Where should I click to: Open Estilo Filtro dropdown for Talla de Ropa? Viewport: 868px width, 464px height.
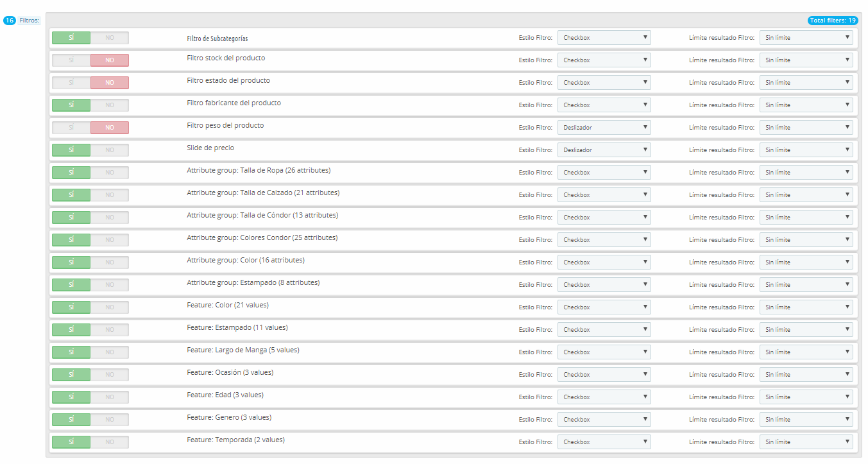pyautogui.click(x=604, y=173)
